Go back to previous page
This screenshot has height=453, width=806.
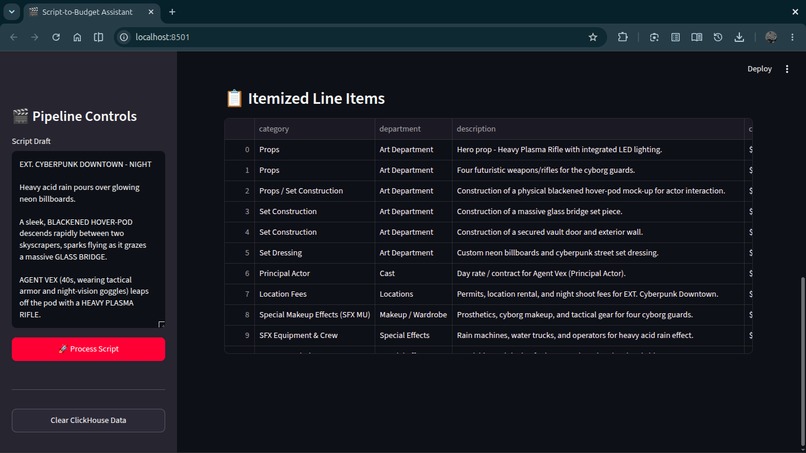[14, 37]
